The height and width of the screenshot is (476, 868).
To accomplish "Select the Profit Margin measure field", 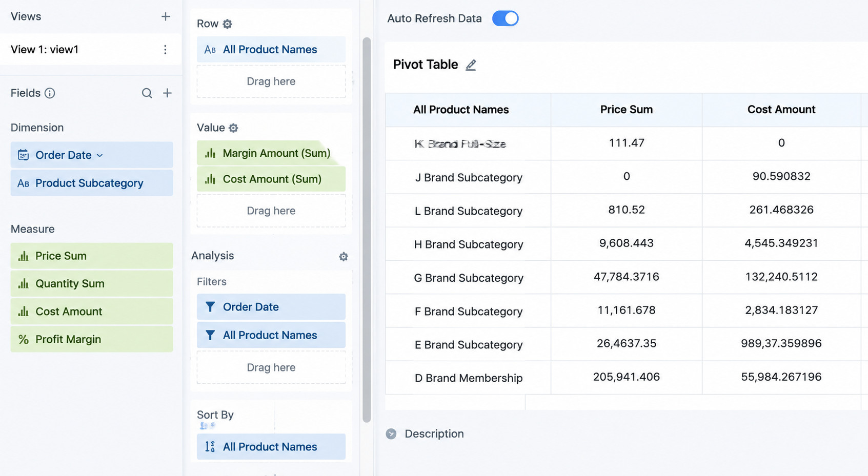I will coord(92,339).
